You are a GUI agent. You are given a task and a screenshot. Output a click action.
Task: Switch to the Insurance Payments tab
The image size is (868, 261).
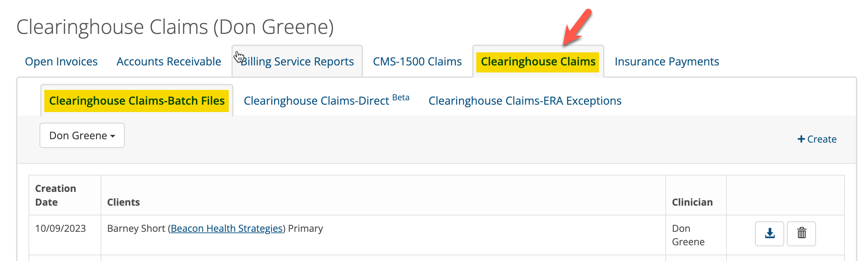pos(666,61)
